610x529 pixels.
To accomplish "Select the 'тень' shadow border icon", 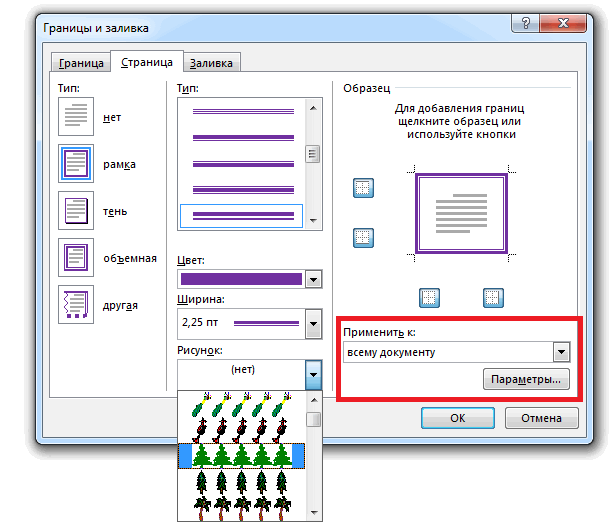I will [x=76, y=212].
